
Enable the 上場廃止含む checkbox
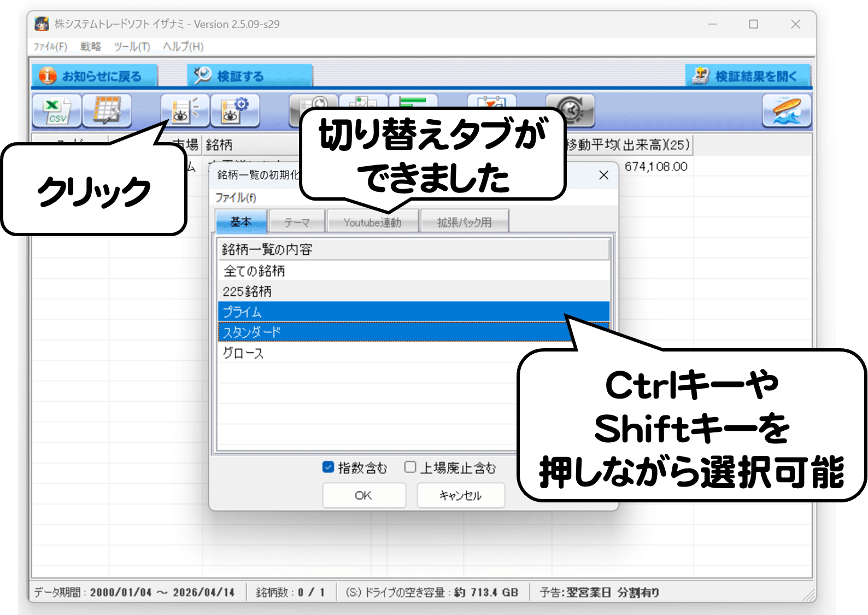pyautogui.click(x=410, y=467)
